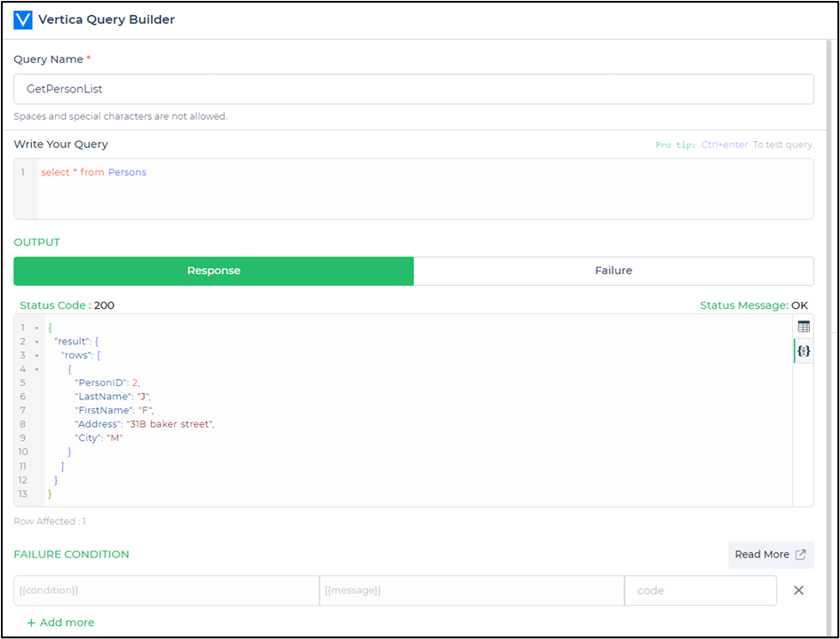Focus the Query Name input field
The height and width of the screenshot is (639, 840).
click(x=414, y=89)
